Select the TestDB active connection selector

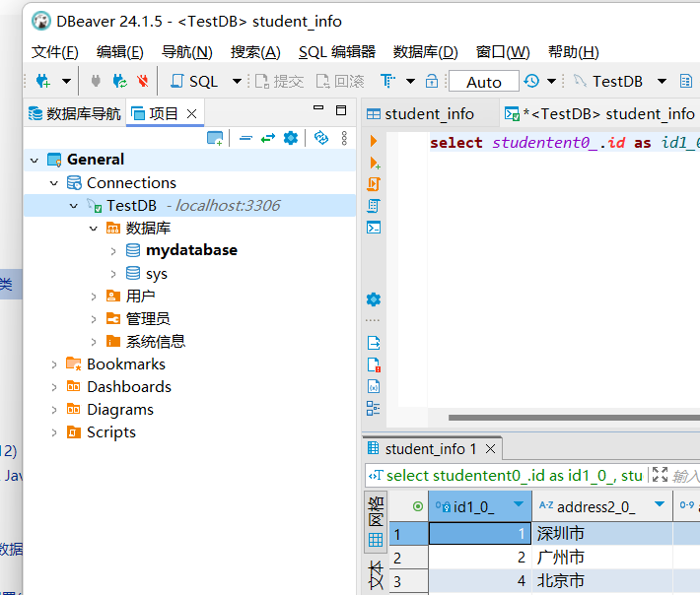click(608, 81)
